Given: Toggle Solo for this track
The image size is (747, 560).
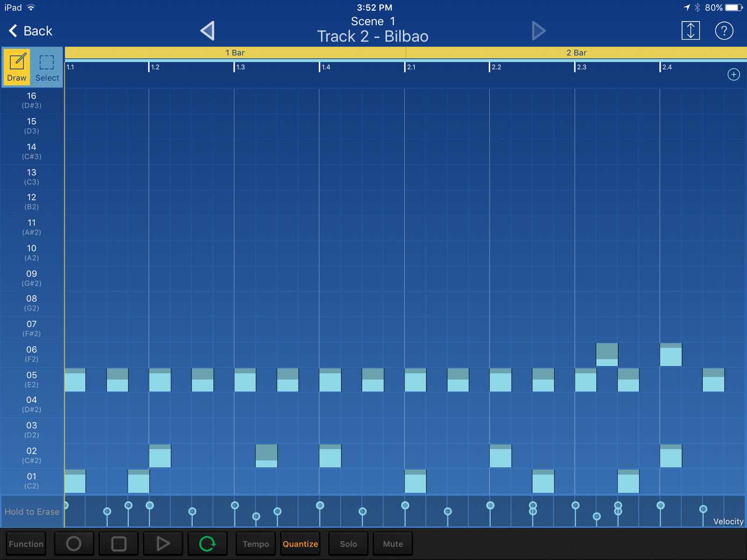Looking at the screenshot, I should coord(348,544).
